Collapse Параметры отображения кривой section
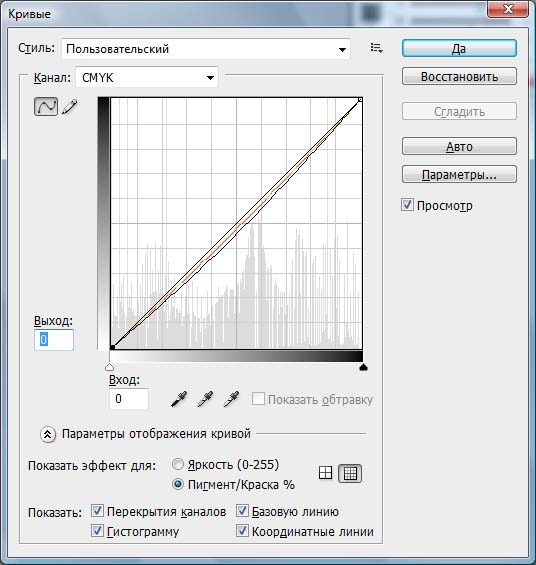 (x=48, y=434)
